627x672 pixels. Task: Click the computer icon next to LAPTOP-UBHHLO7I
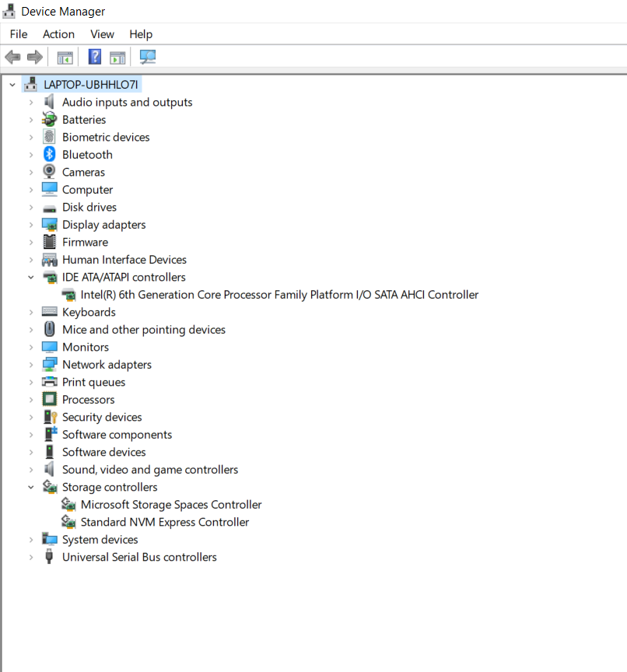click(30, 83)
